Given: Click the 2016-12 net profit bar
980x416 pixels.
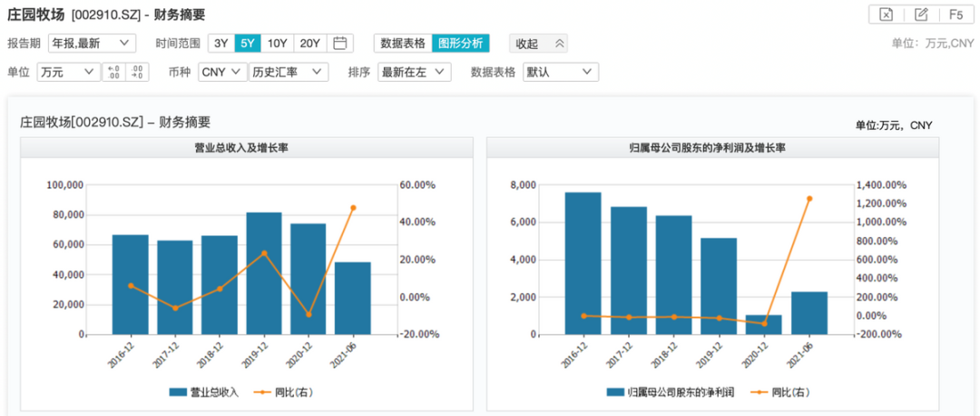Looking at the screenshot, I should [x=583, y=263].
